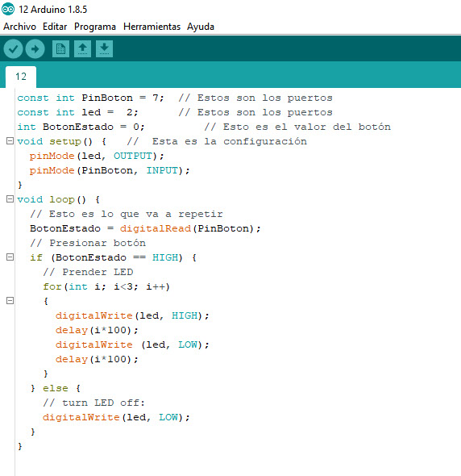Collapse the void loop() code block
This screenshot has width=461, height=476.
tap(10, 198)
